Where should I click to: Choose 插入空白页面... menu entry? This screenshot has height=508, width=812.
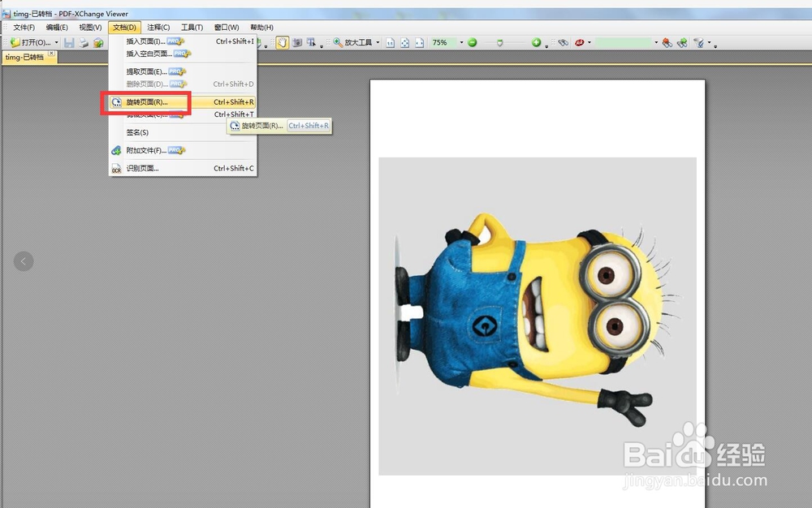tap(182, 54)
